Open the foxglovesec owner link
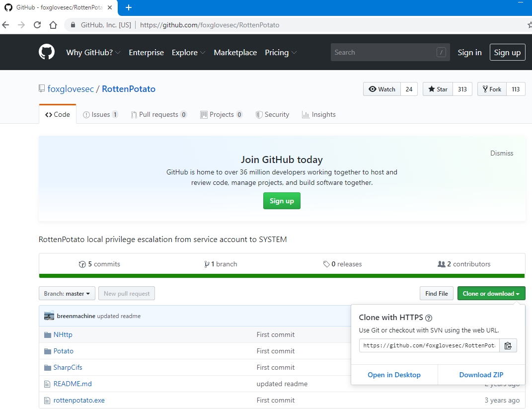 point(71,88)
